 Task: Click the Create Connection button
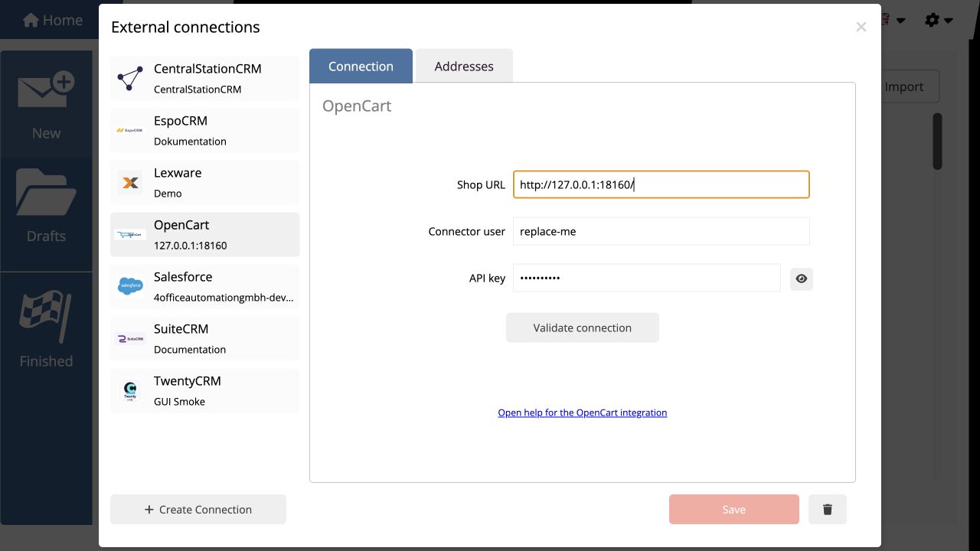click(x=198, y=510)
